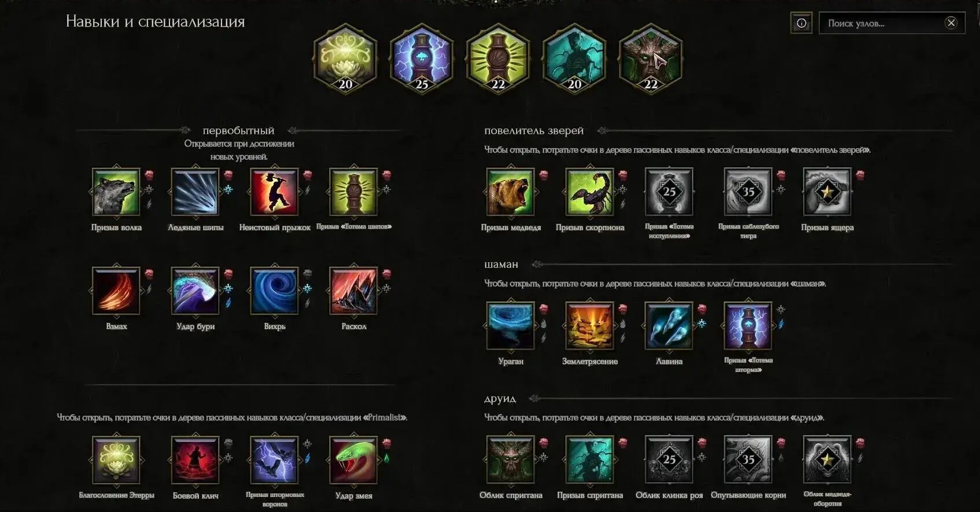Choose the Землетрясение skill icon
Viewport: 980px width, 512px height.
(x=590, y=326)
